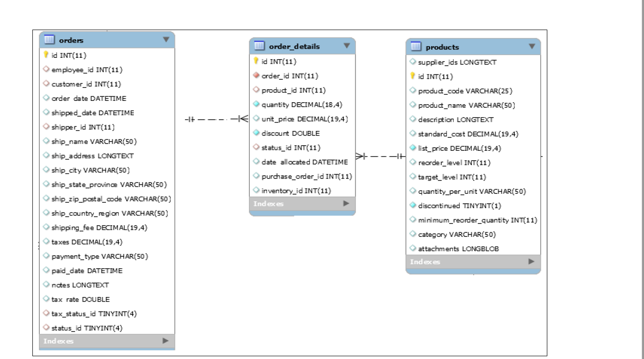
Task: Click the diamond icon beside discontinued column
Action: (x=413, y=205)
